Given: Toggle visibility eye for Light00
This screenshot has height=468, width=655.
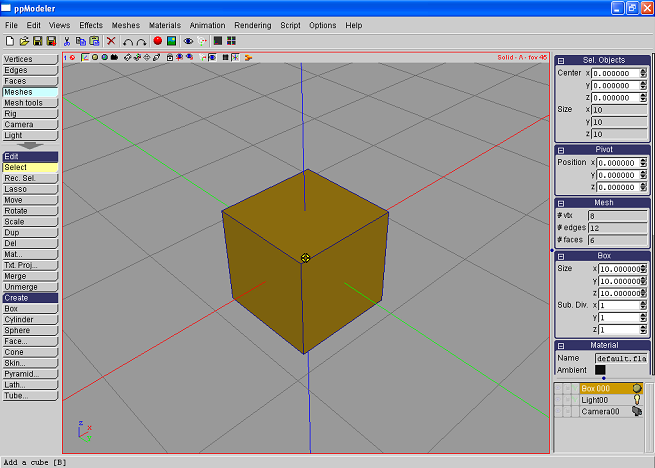Looking at the screenshot, I should [x=559, y=400].
